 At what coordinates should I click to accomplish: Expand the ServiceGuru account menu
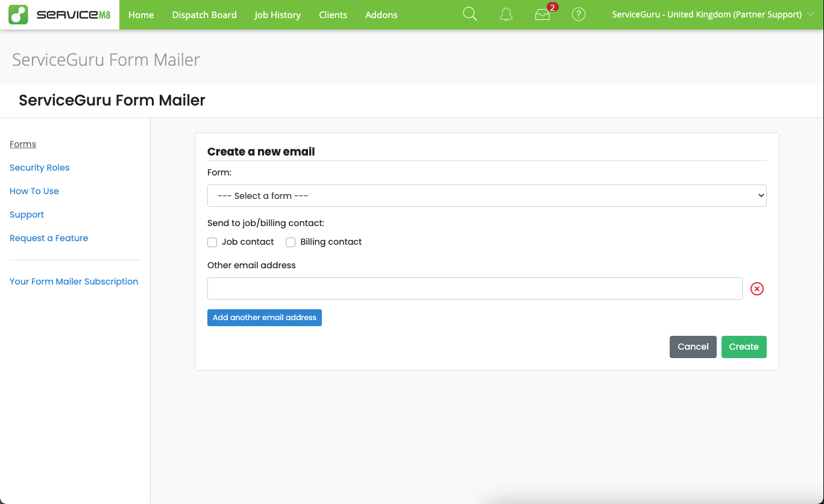click(x=713, y=14)
